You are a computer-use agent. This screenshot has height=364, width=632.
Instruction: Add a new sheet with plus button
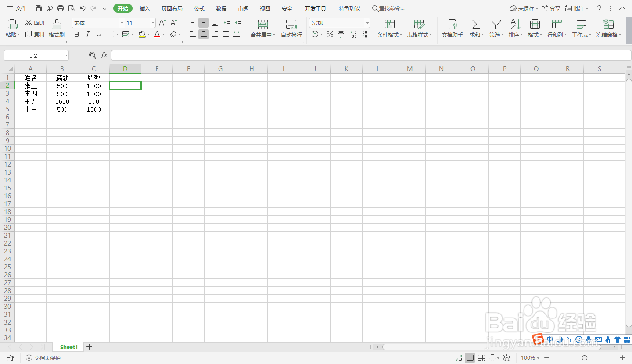(90, 347)
